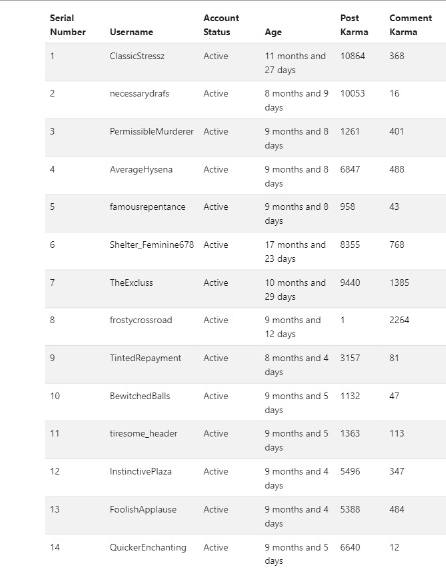Select username necessarydrafs
This screenshot has height=570, width=446.
coord(139,94)
